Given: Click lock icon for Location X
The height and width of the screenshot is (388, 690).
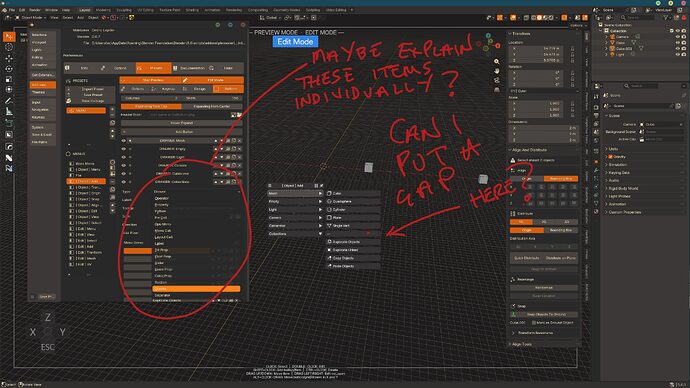Looking at the screenshot, I should click(572, 48).
